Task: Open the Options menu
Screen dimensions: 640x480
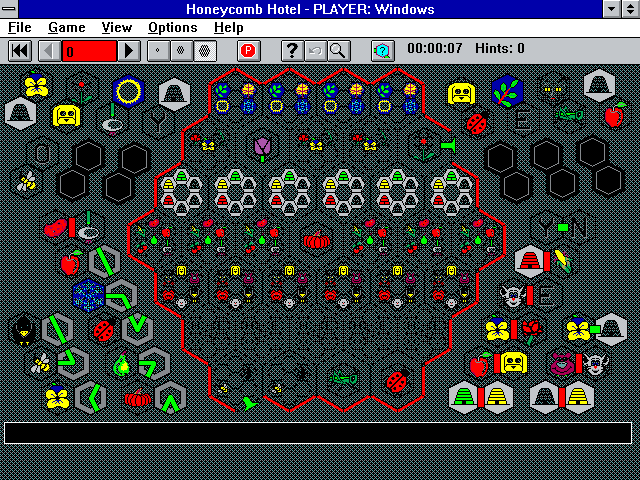Action: pos(172,27)
